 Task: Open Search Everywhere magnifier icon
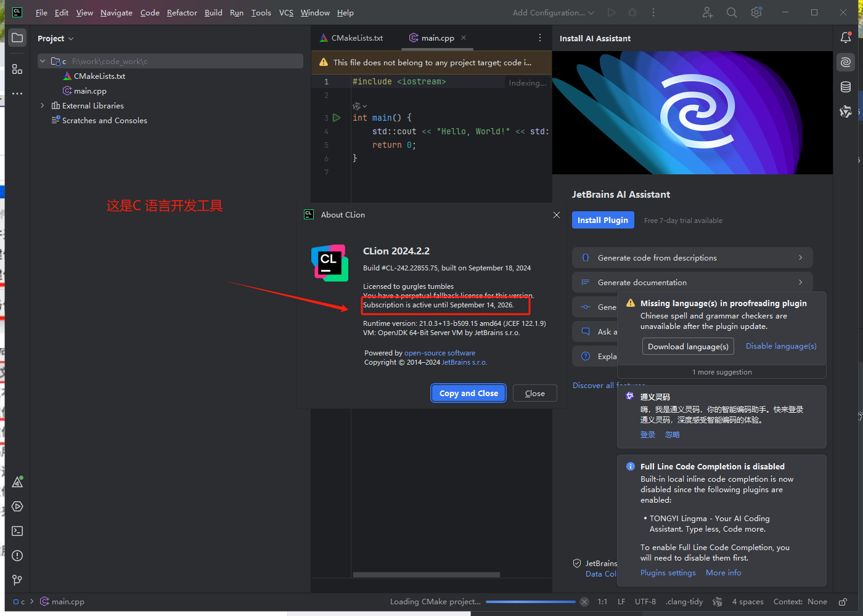point(732,12)
